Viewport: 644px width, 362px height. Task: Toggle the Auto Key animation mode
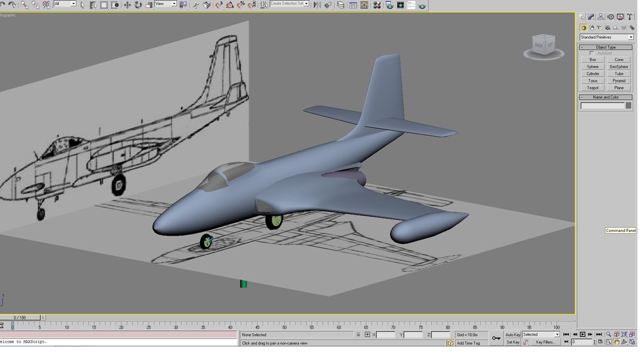click(x=513, y=335)
